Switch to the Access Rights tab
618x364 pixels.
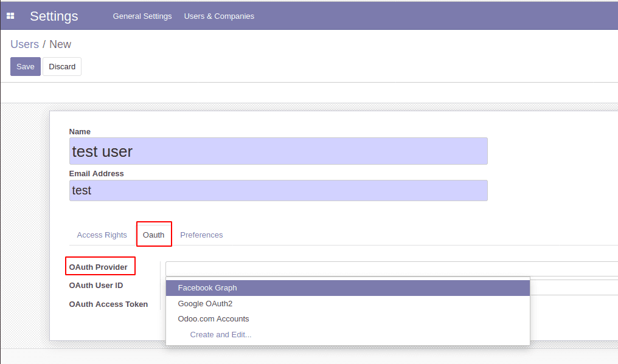(x=102, y=235)
